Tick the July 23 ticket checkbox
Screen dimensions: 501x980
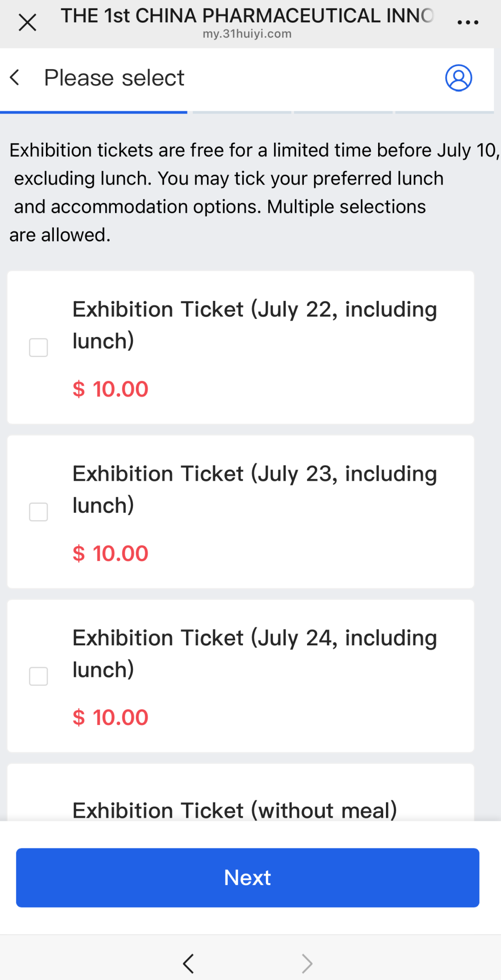[39, 512]
